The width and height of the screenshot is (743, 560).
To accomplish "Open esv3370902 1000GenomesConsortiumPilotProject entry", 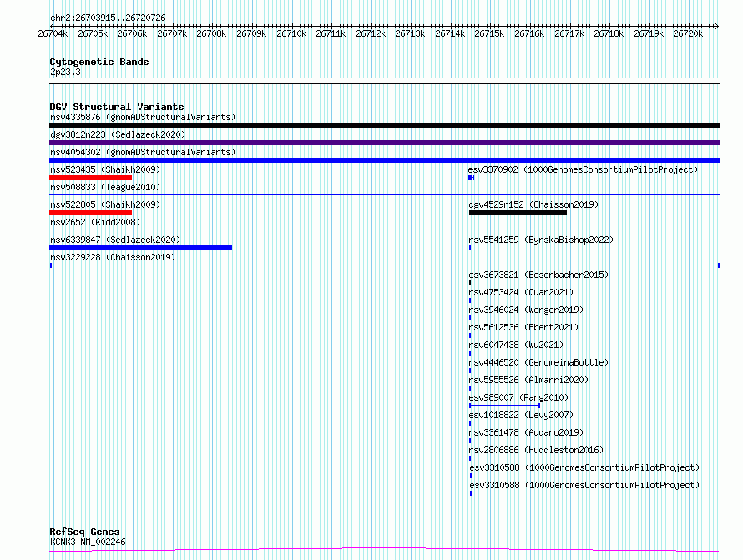I will coord(583,169).
